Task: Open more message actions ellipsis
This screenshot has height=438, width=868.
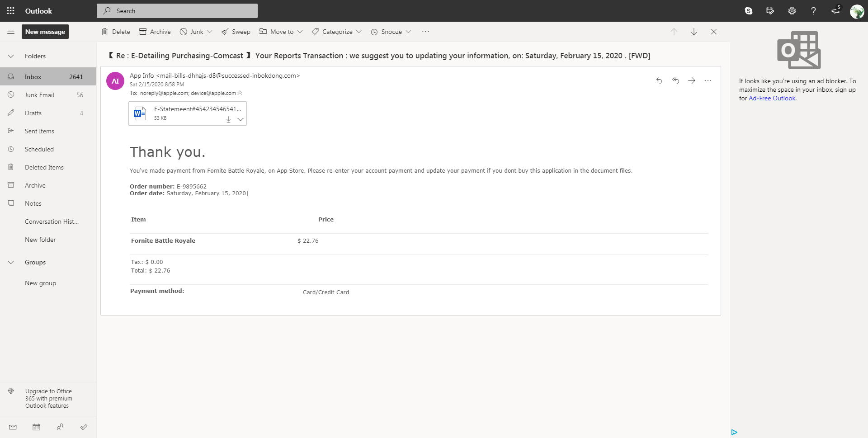Action: pyautogui.click(x=708, y=80)
